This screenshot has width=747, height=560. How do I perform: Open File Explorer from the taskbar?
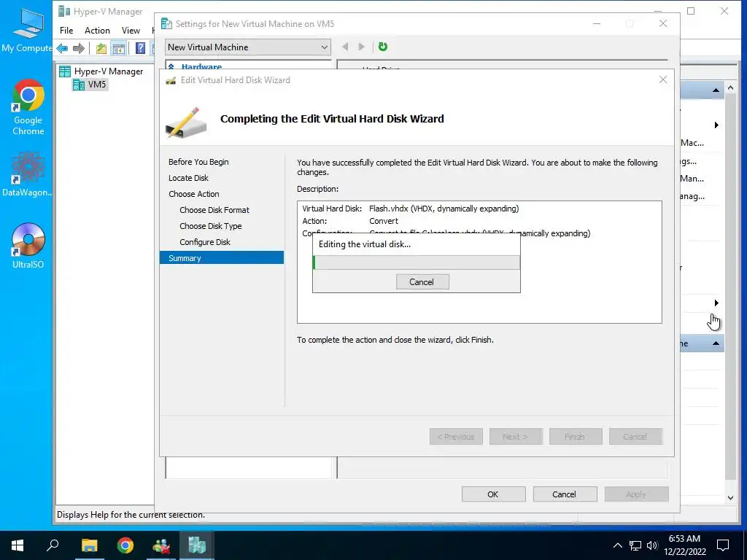click(x=89, y=545)
